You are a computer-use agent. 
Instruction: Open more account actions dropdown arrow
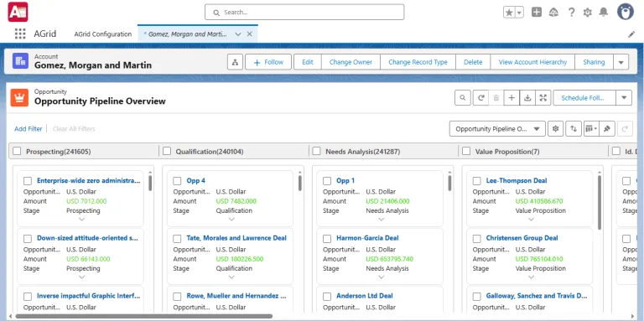tap(621, 62)
